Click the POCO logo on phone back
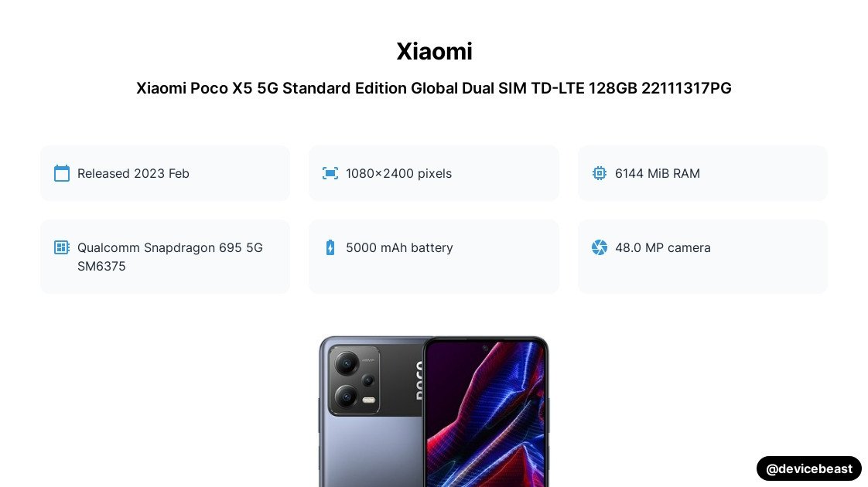The image size is (868, 487). [x=417, y=379]
